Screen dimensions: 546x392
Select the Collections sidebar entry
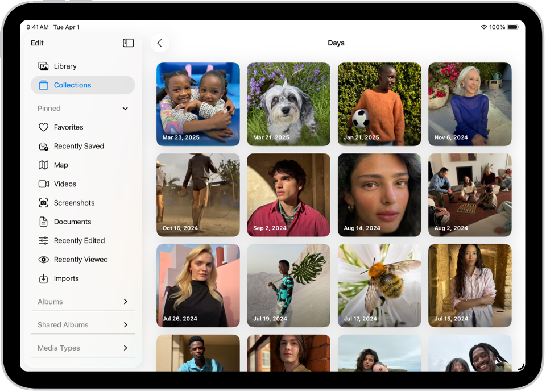click(72, 85)
